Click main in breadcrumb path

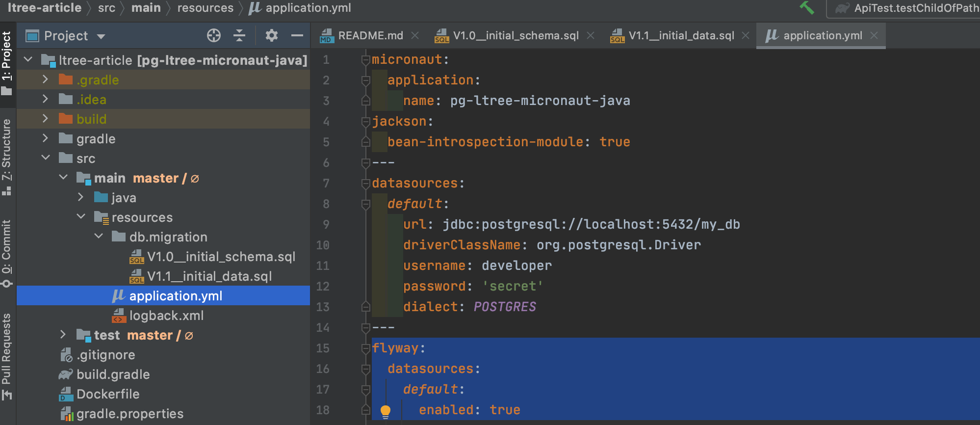point(146,8)
